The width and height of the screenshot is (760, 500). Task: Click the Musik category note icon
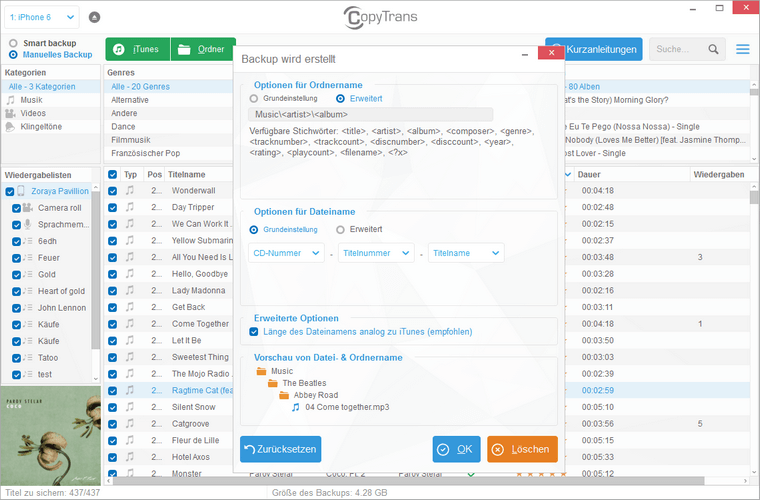click(10, 100)
